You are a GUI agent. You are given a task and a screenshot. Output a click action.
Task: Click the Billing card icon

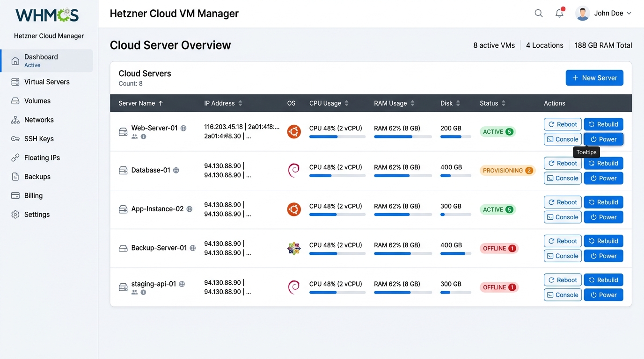[x=15, y=196]
